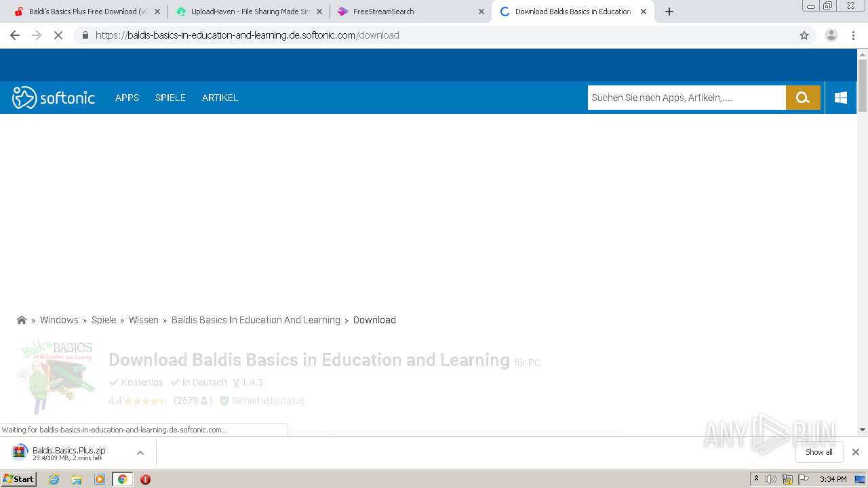Image resolution: width=868 pixels, height=488 pixels.
Task: Stop loading the page
Action: 58,35
